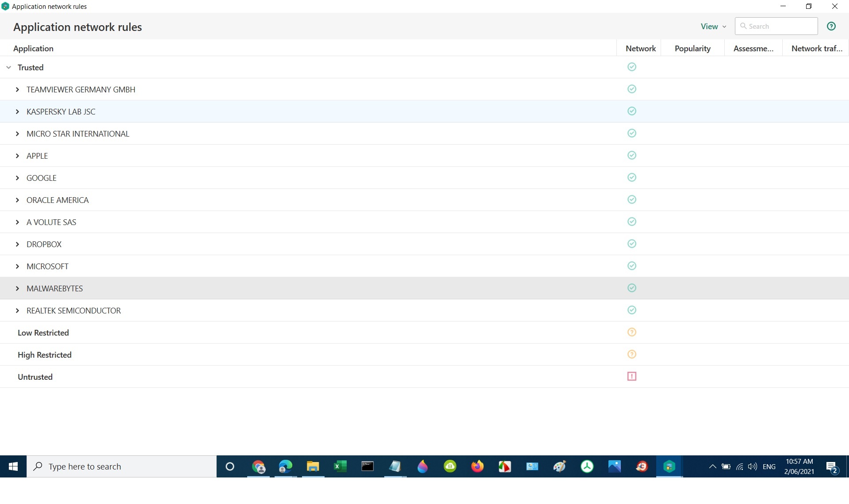Open the Wi-Fi network tray icon
849x504 pixels.
tap(739, 466)
